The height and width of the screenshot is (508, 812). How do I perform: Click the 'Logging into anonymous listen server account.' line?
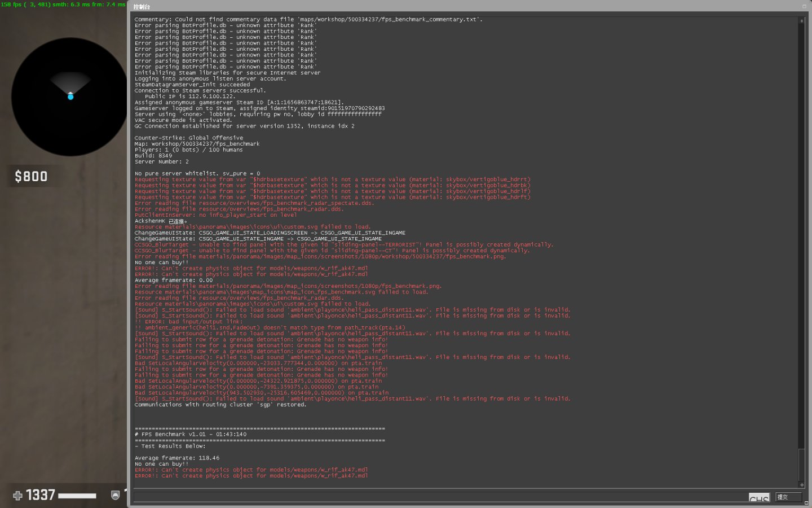(x=210, y=78)
